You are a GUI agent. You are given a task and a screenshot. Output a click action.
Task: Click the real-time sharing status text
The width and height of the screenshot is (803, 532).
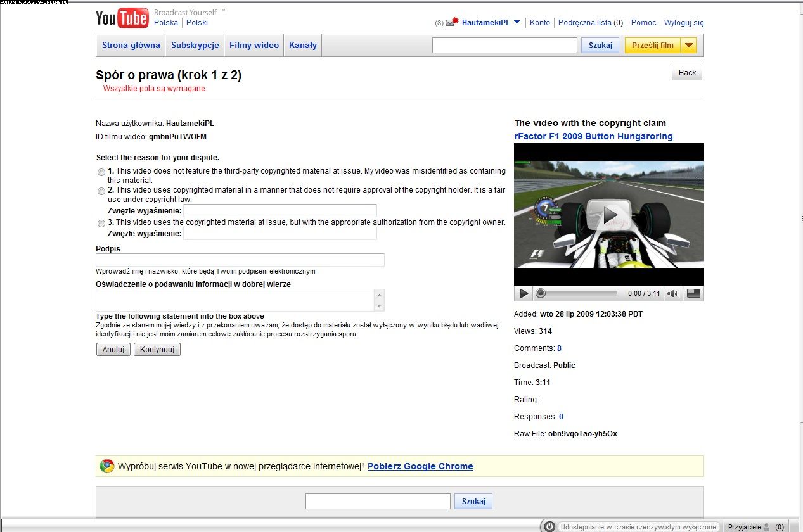[638, 527]
